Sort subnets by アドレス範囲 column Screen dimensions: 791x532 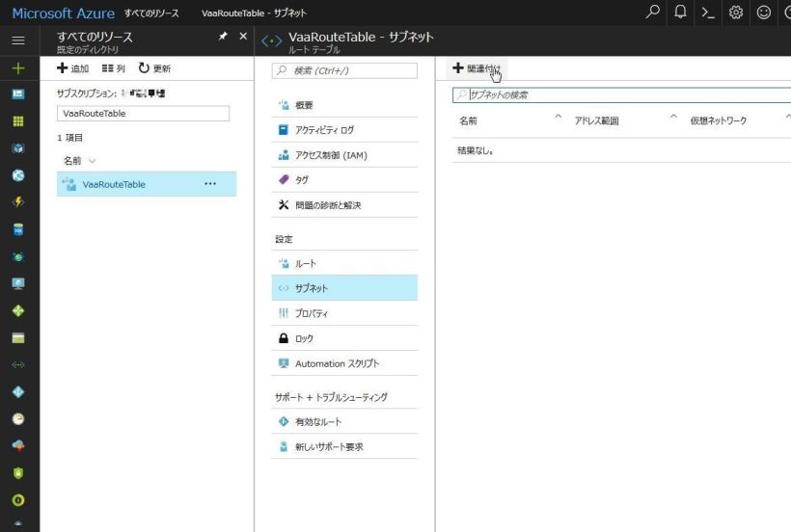click(596, 120)
